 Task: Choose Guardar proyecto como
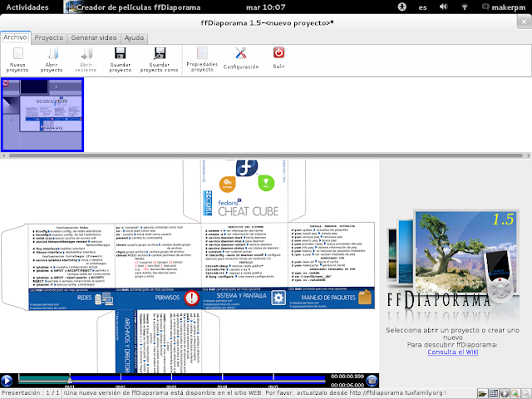tap(159, 60)
